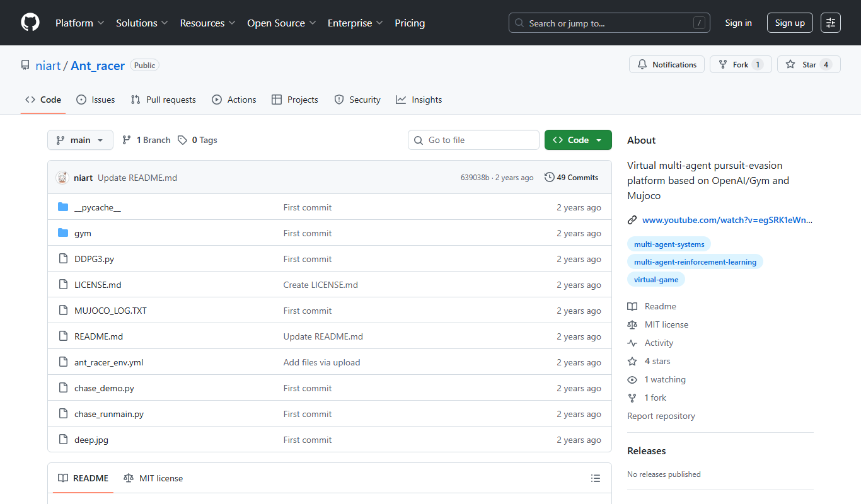This screenshot has width=861, height=504.
Task: Expand the main branch dropdown
Action: (x=80, y=140)
